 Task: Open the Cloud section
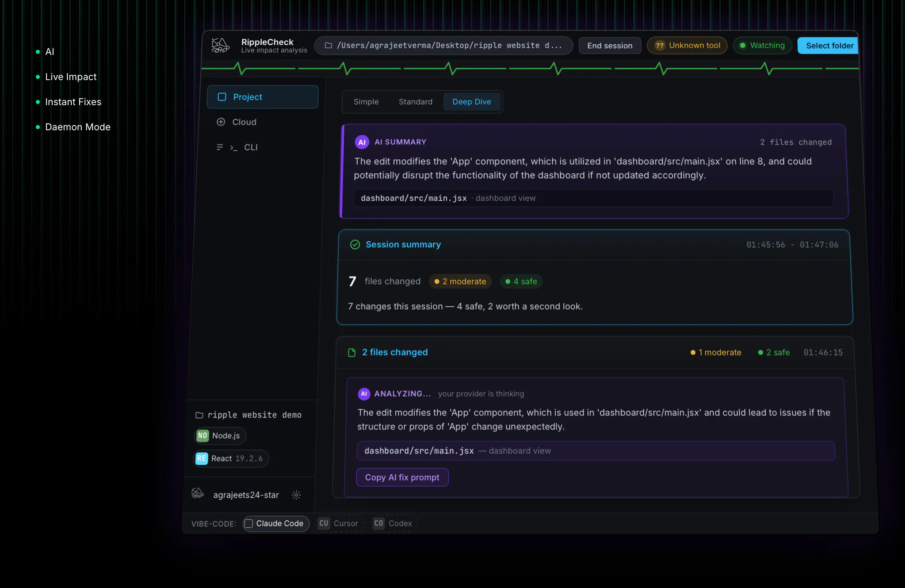pyautogui.click(x=244, y=122)
